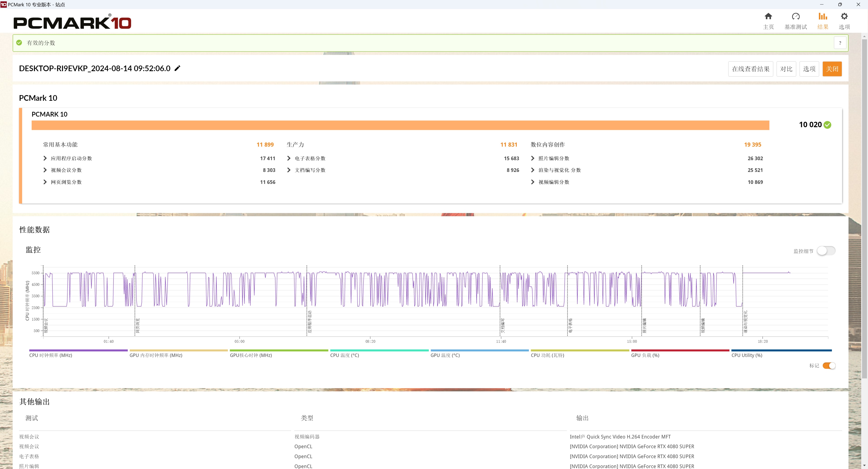Expand 渲染与视觉化 分数 details

532,170
